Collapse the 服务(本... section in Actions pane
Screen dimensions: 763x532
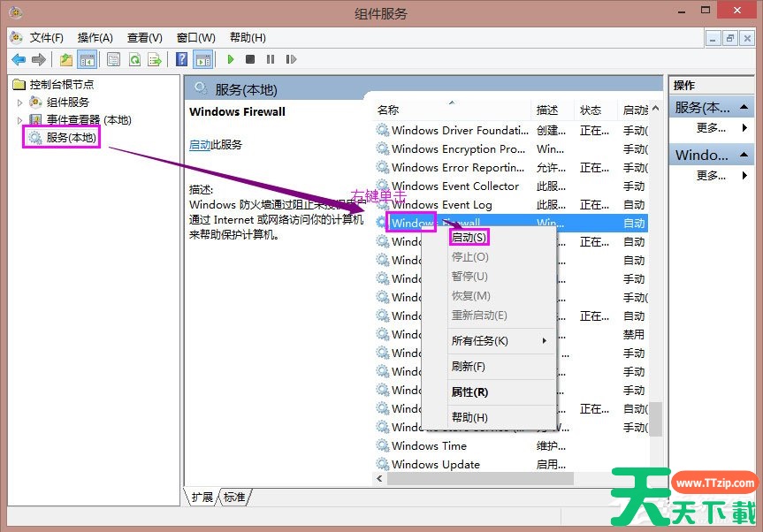tap(745, 107)
